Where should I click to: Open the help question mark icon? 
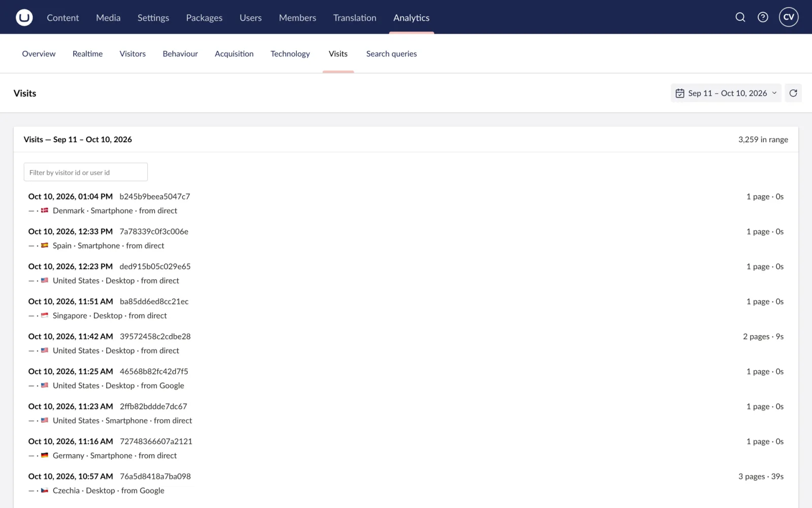point(763,17)
